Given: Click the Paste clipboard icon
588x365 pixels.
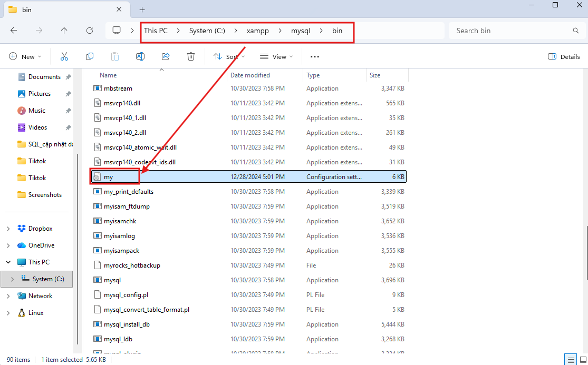Looking at the screenshot, I should point(115,56).
